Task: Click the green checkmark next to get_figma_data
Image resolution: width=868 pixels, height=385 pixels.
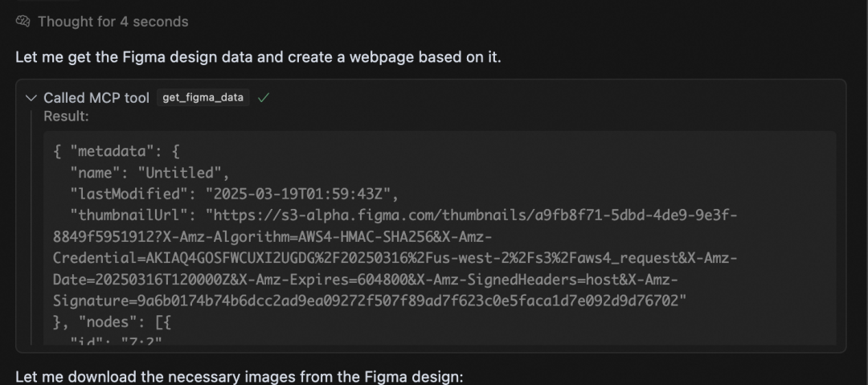Action: tap(264, 98)
